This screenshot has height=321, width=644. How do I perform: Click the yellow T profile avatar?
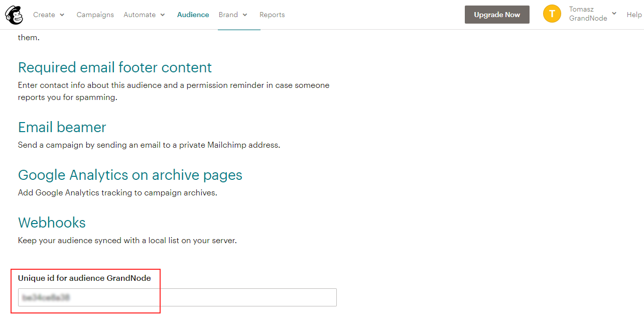coord(552,14)
